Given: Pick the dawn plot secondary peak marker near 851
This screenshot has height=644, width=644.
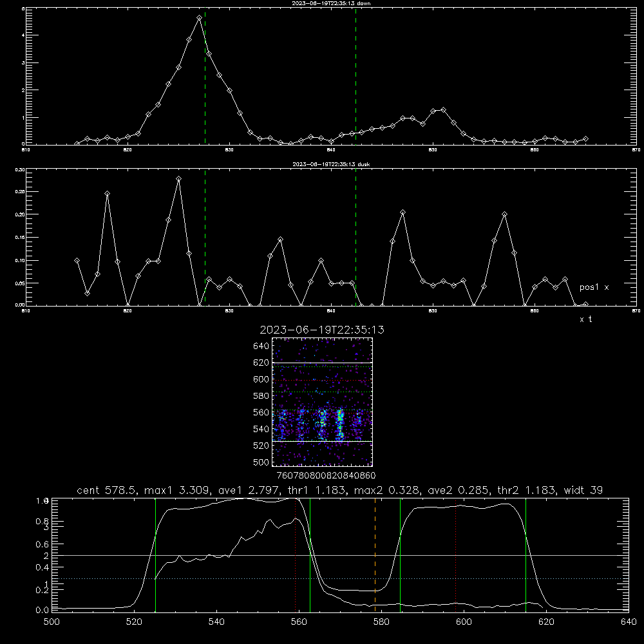Looking at the screenshot, I should click(x=443, y=109).
